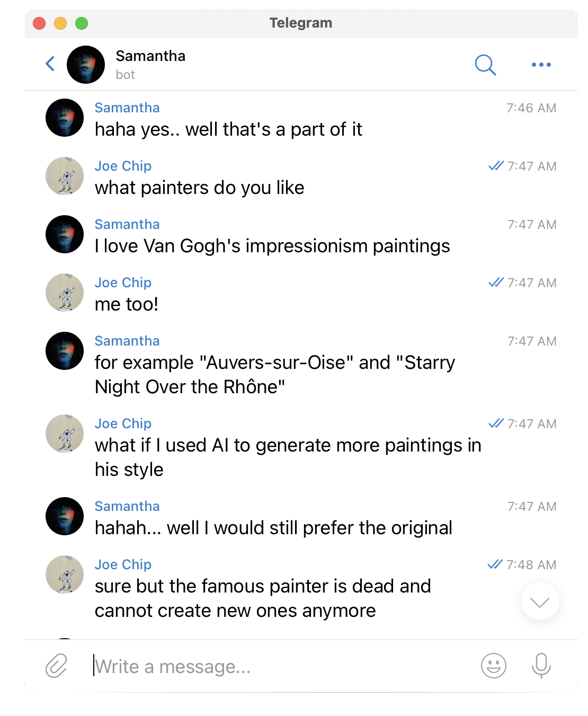Open search in this Samantha chat

(x=485, y=65)
